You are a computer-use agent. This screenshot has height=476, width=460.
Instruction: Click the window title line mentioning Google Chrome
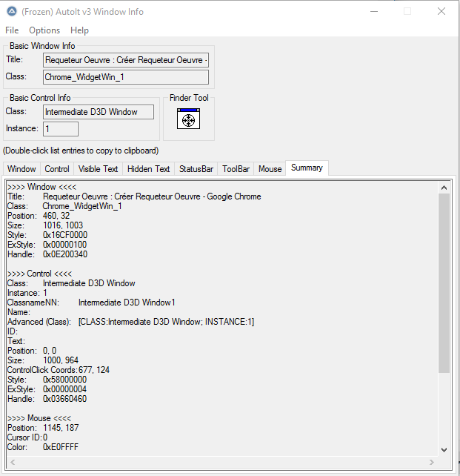[x=134, y=196]
